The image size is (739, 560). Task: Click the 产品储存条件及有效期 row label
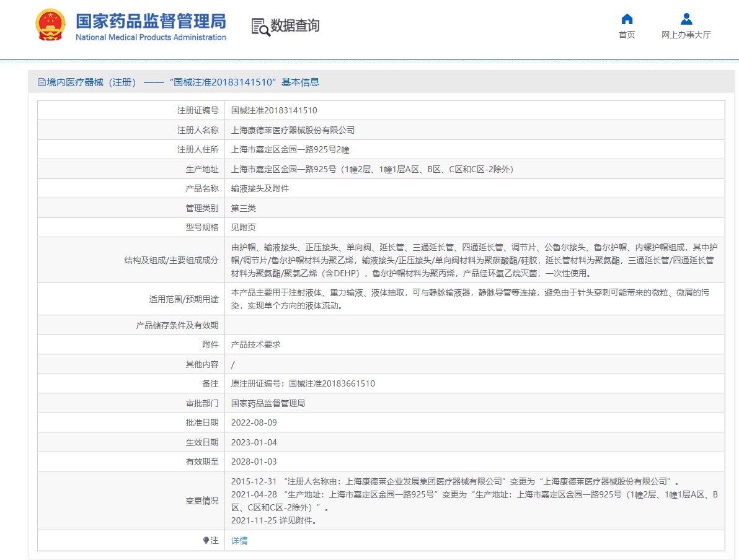(177, 325)
